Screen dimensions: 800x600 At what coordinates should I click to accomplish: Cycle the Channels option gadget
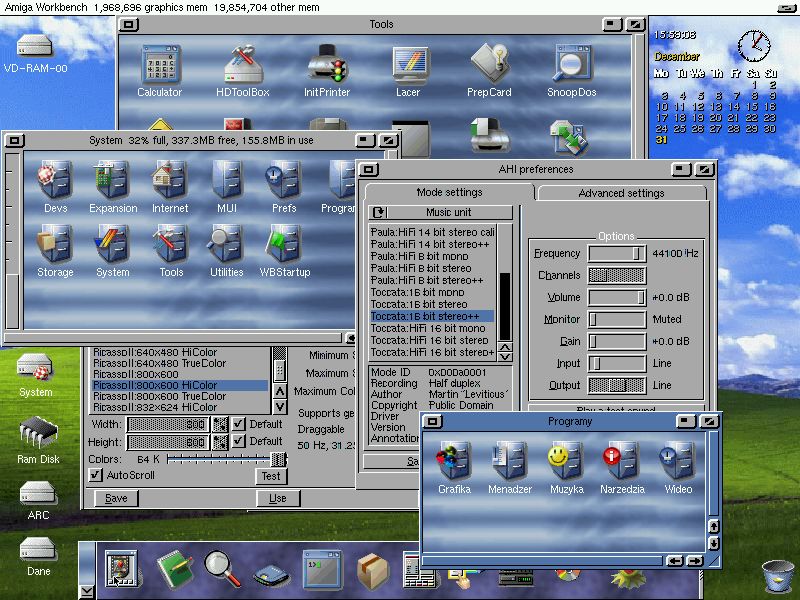[617, 276]
